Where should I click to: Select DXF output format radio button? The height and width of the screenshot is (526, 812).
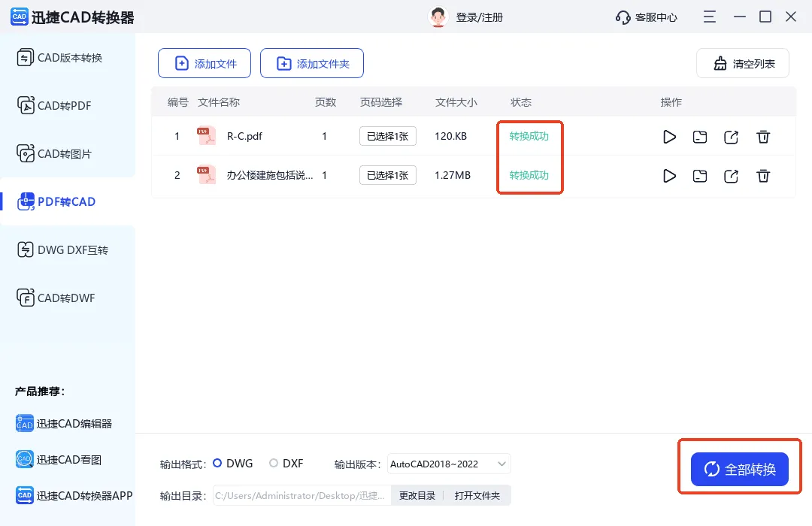(274, 464)
